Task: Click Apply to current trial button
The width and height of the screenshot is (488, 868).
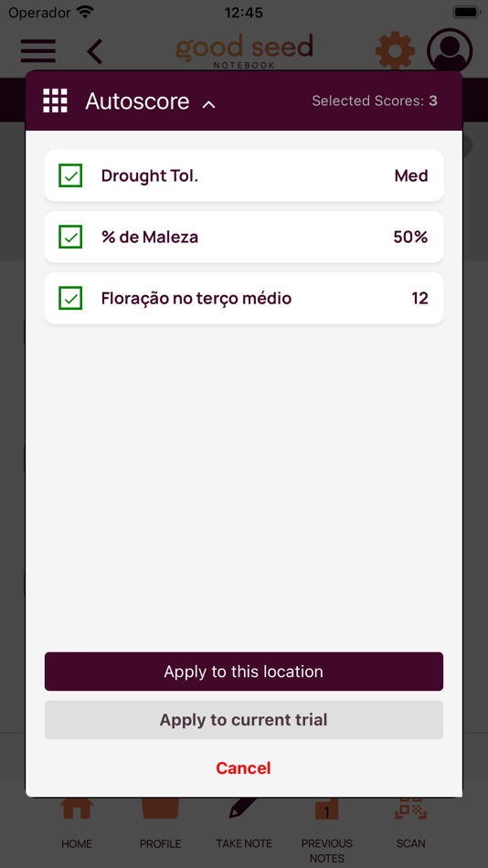Action: [x=244, y=720]
